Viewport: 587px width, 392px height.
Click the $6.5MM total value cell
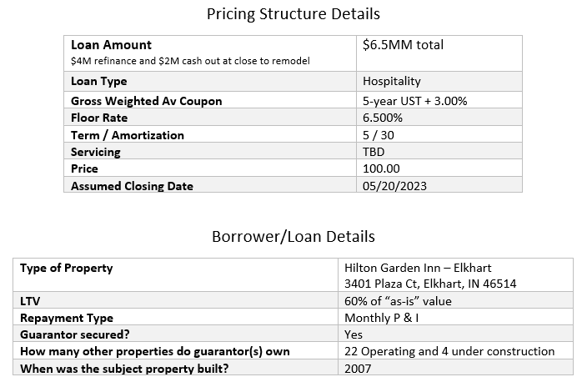tap(403, 45)
